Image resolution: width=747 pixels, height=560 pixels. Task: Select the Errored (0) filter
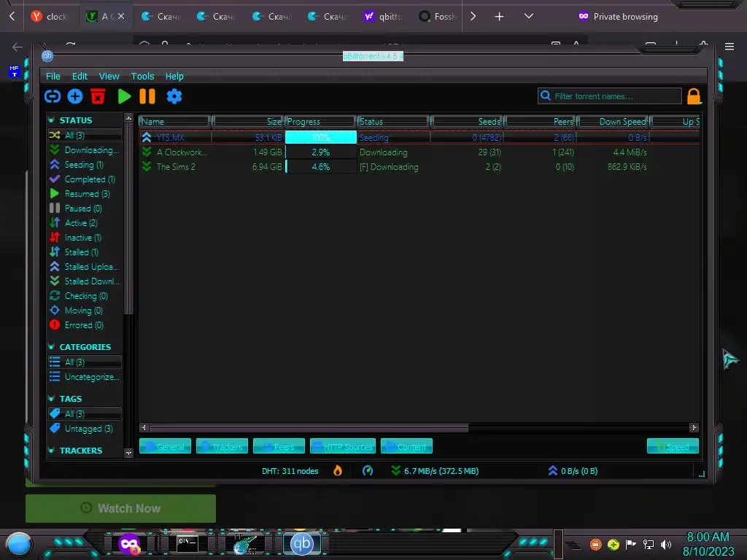pyautogui.click(x=85, y=324)
